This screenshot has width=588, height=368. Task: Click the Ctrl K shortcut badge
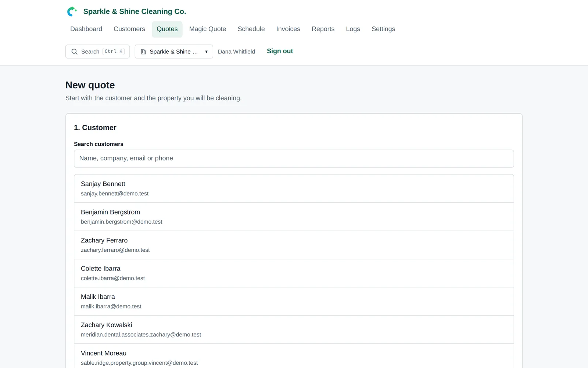(113, 52)
